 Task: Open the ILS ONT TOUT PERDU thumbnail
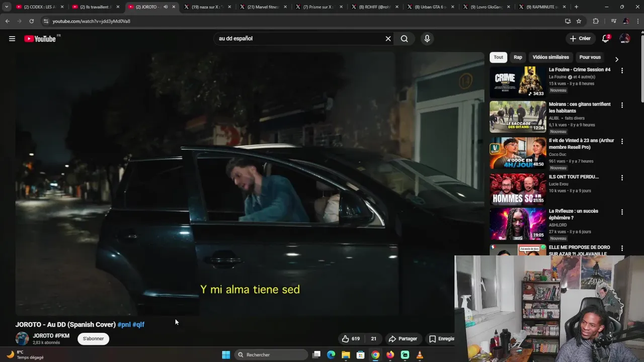click(518, 189)
